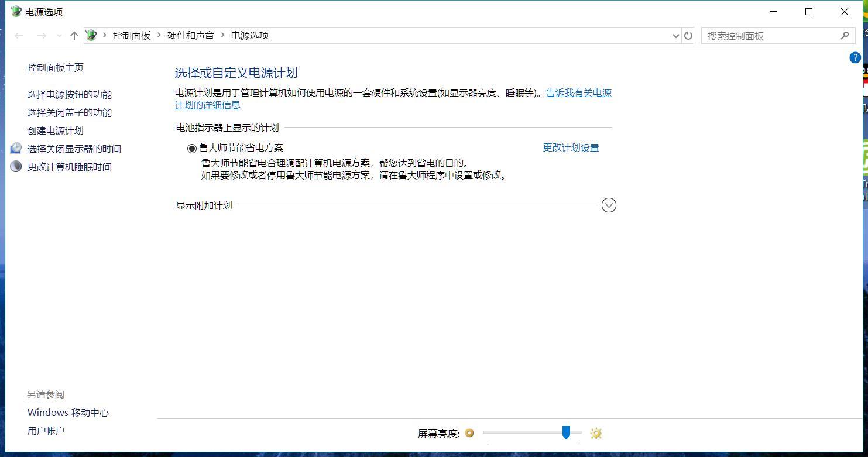Open recent locations dropdown arrow

(59, 36)
